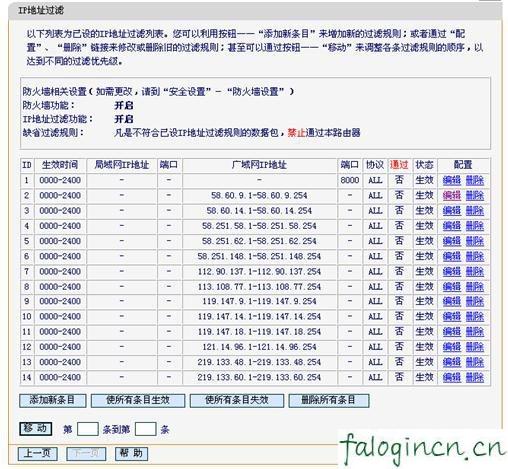Edit rule 13 for 219.133.48.1 range
Screen dimensions: 508x469
point(452,362)
